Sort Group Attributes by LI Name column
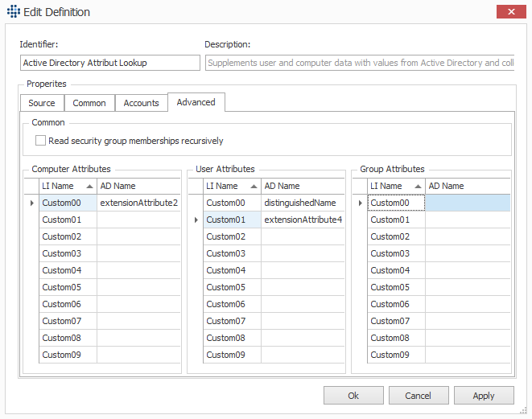This screenshot has height=419, width=532. [x=396, y=186]
